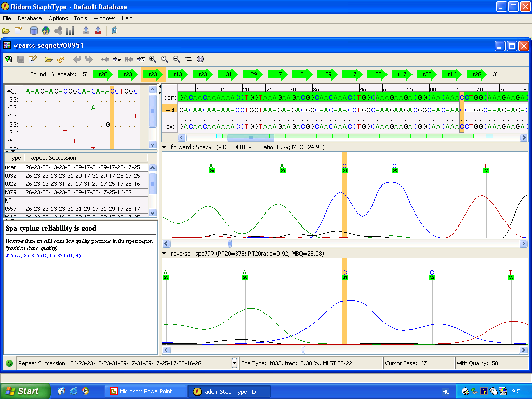Reset zoom with the 1 magnifier icon
This screenshot has width=532, height=399.
point(165,59)
